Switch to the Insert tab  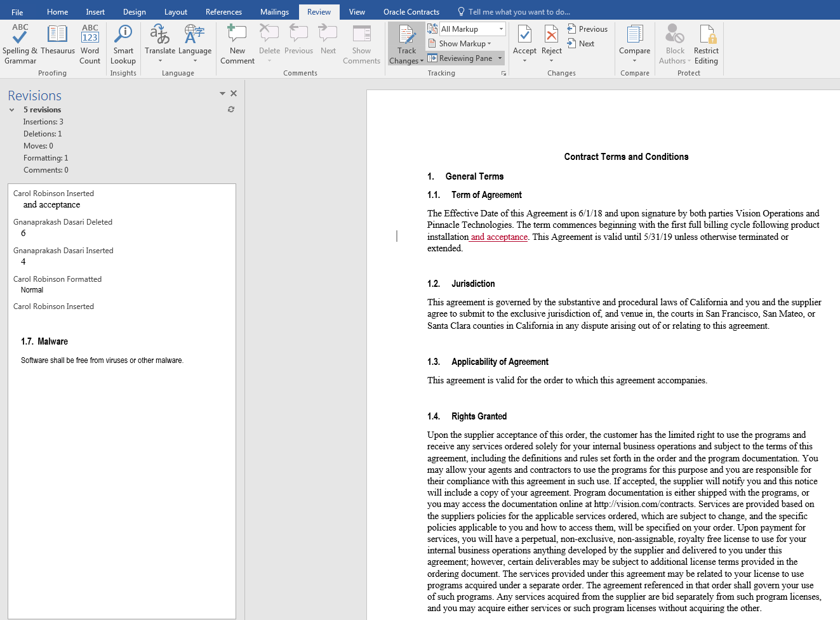coord(95,12)
